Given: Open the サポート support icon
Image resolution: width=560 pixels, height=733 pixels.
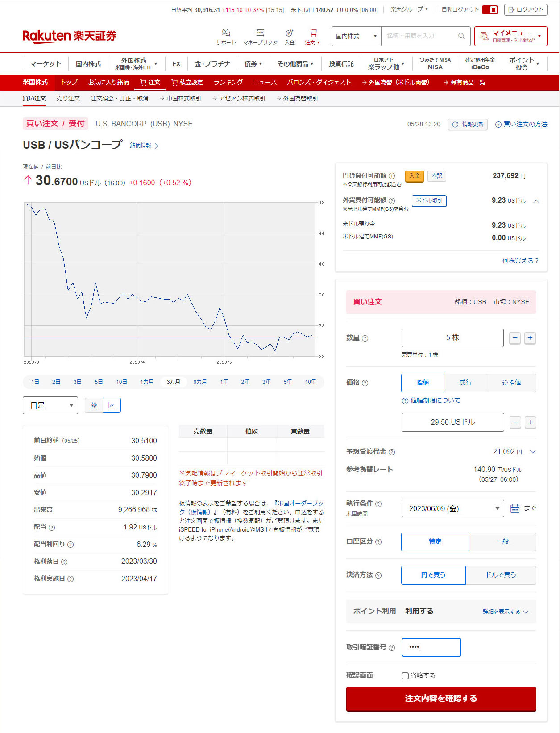Looking at the screenshot, I should tap(226, 33).
